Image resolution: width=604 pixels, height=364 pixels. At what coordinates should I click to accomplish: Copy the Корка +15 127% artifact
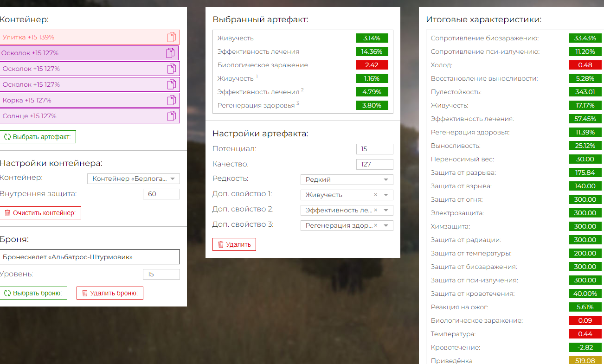pos(172,100)
